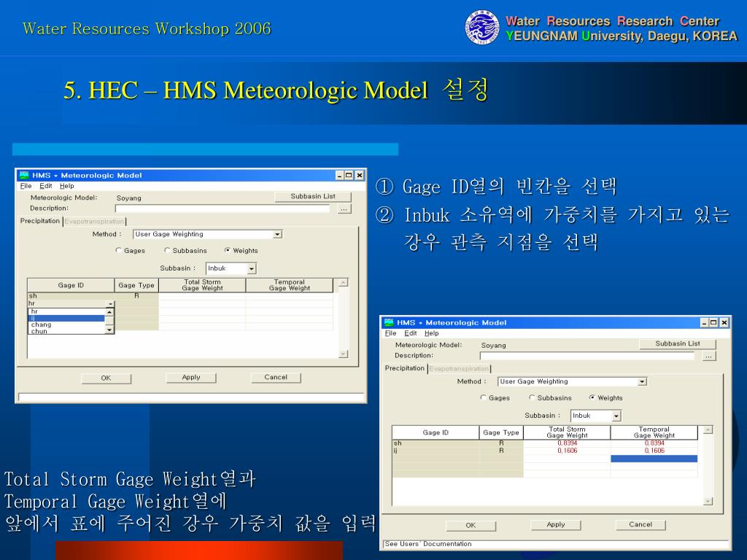The width and height of the screenshot is (747, 560).
Task: Click Temporal Gage Weight header in lower-right window
Action: click(x=654, y=432)
